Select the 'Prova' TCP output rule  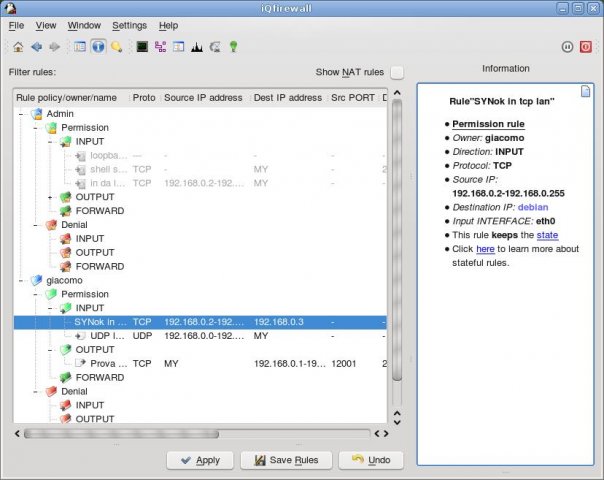[x=200, y=364]
